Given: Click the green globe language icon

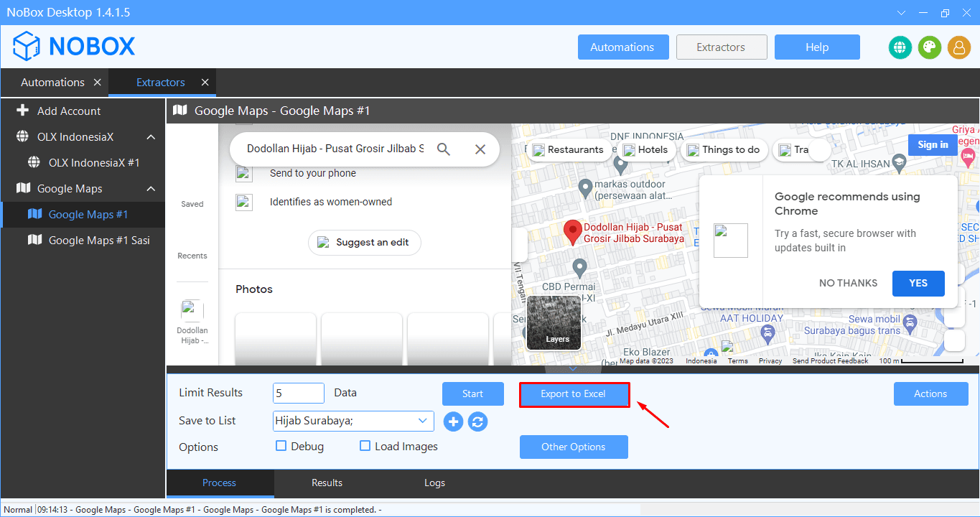Looking at the screenshot, I should 900,47.
